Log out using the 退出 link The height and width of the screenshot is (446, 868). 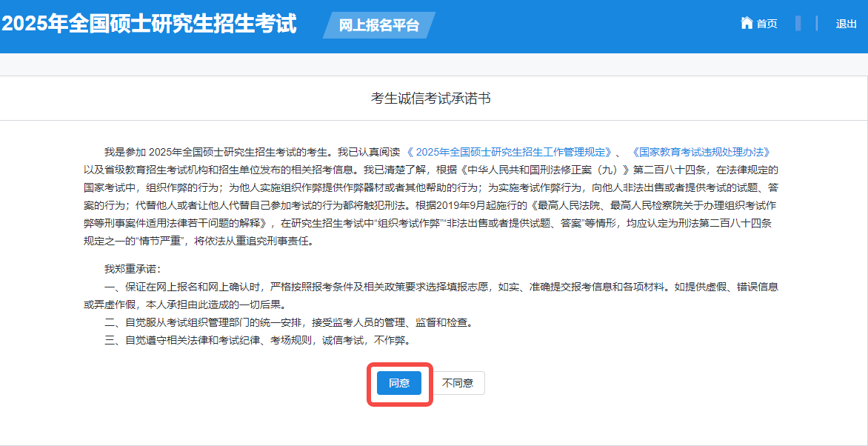pyautogui.click(x=846, y=24)
